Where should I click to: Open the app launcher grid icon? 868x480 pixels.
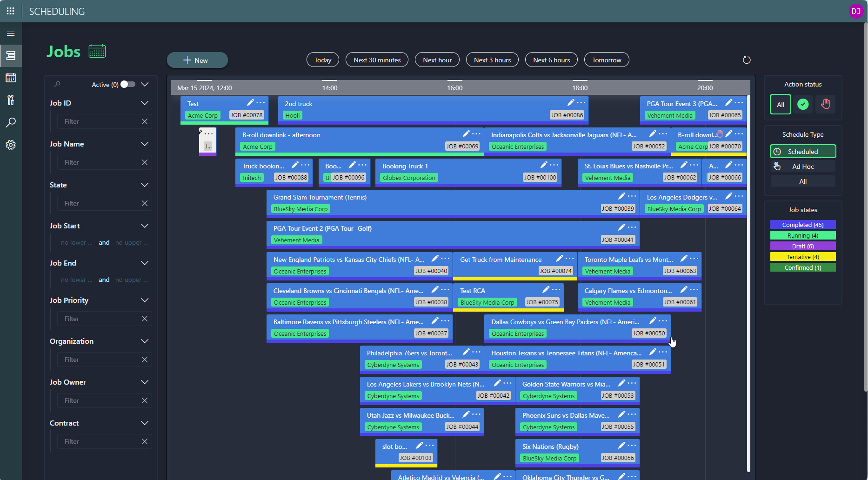pos(10,11)
